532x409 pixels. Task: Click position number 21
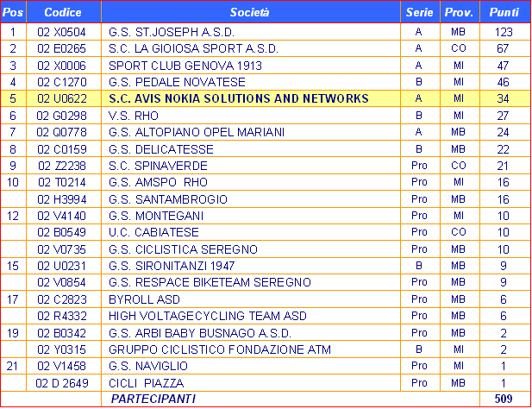[x=13, y=366]
